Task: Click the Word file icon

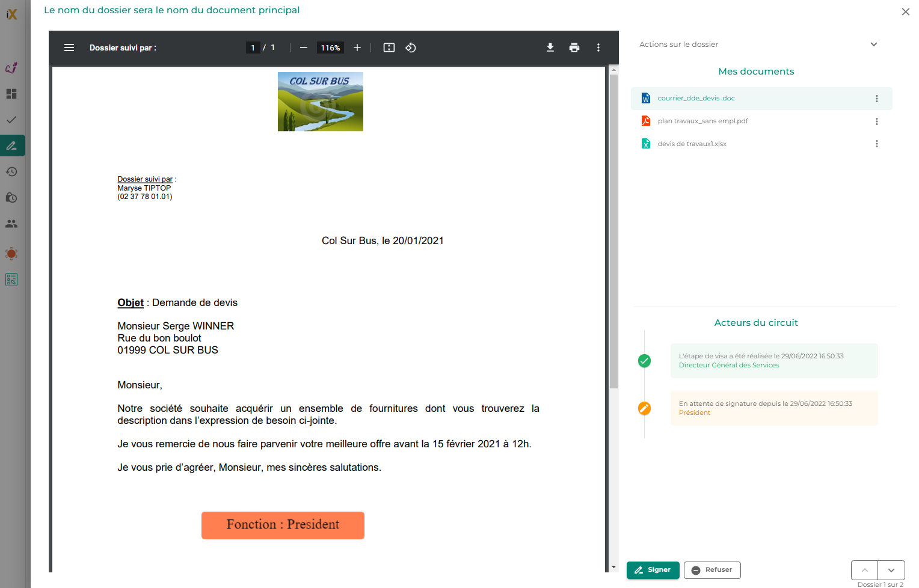Action: coord(646,98)
